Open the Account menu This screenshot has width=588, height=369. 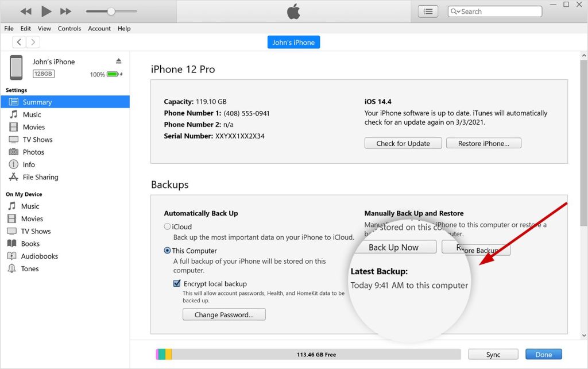tap(99, 29)
